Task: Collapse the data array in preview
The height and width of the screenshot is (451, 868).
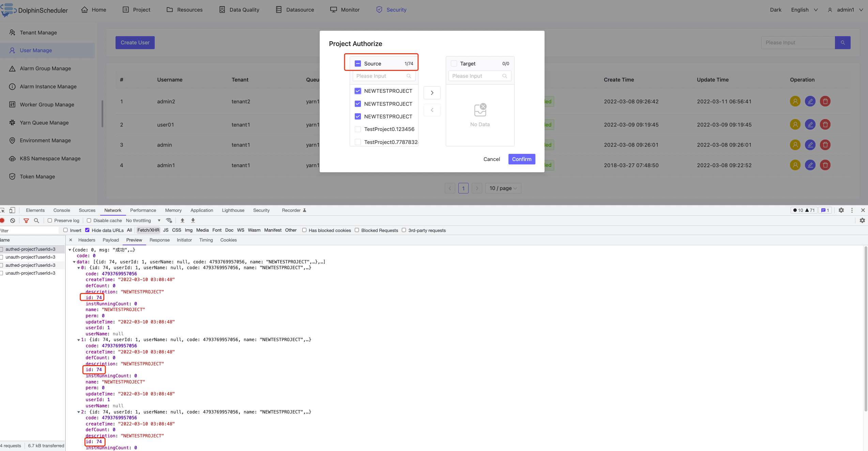Action: (74, 262)
